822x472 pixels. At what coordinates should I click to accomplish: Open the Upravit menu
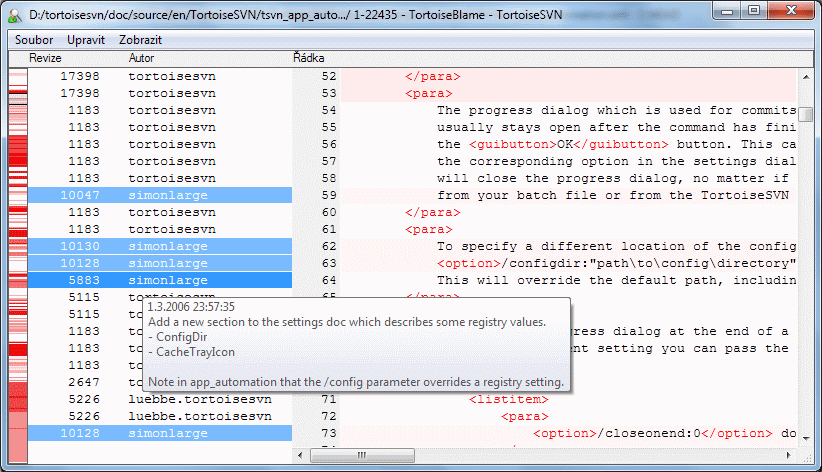click(85, 40)
